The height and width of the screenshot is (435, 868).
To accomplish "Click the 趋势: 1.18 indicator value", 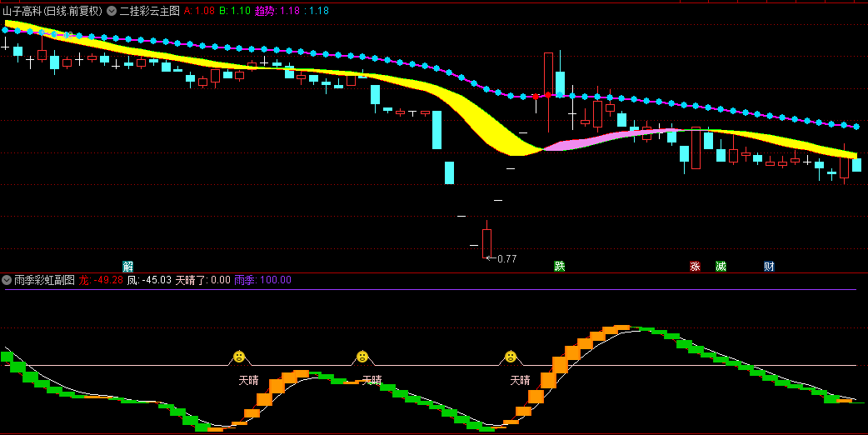I will click(277, 11).
